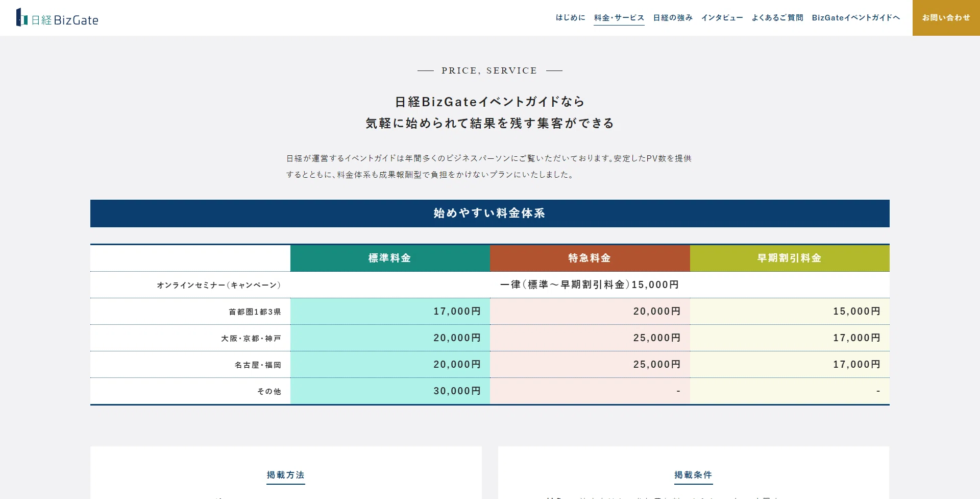Go to 日経の強み section
The height and width of the screenshot is (499, 980).
pyautogui.click(x=673, y=18)
